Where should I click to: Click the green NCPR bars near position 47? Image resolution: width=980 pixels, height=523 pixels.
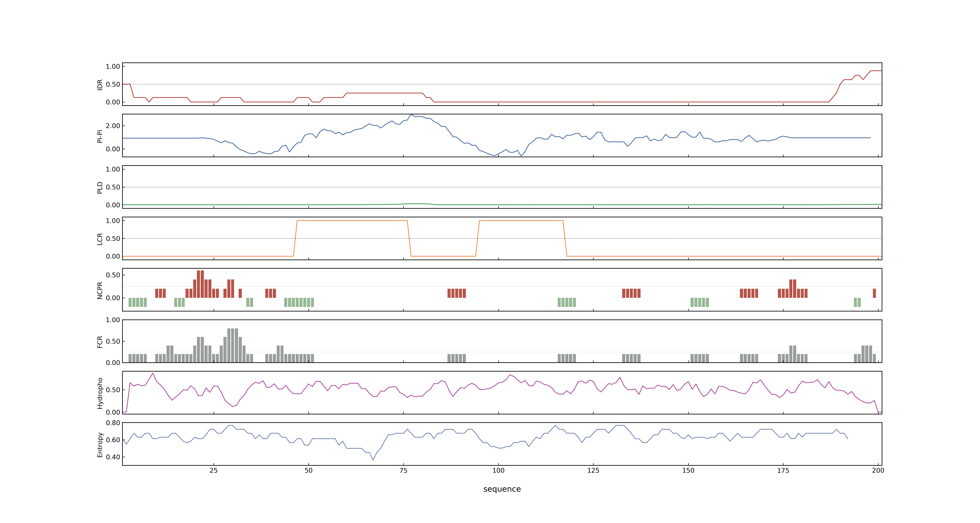(x=299, y=302)
